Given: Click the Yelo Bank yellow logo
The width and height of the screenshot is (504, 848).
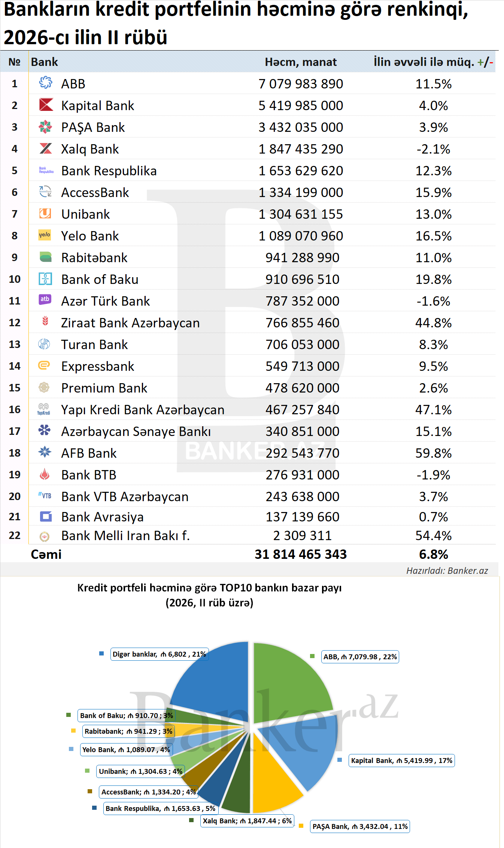Looking at the screenshot, I should tap(45, 235).
